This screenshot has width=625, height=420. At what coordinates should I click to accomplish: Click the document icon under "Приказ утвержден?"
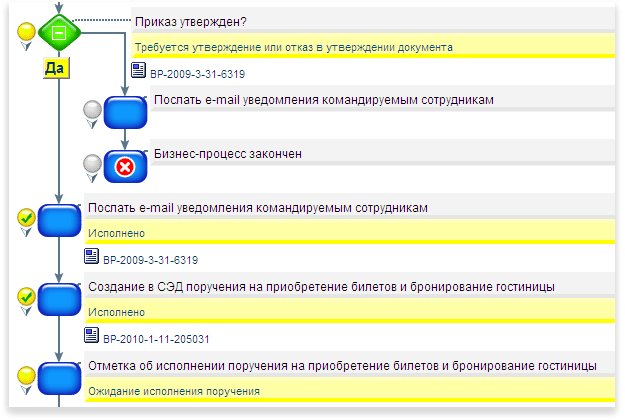coord(139,71)
